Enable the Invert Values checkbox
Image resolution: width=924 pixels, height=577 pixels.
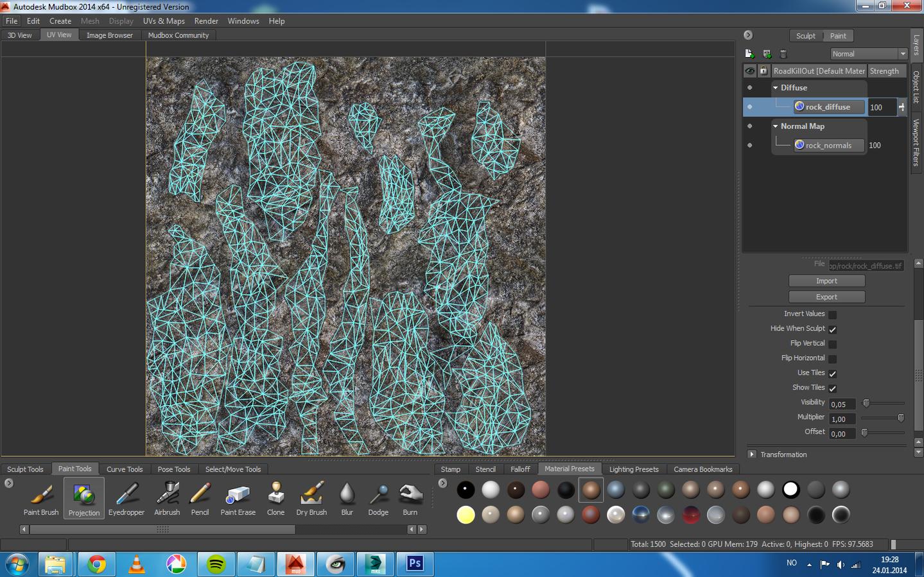pyautogui.click(x=832, y=314)
